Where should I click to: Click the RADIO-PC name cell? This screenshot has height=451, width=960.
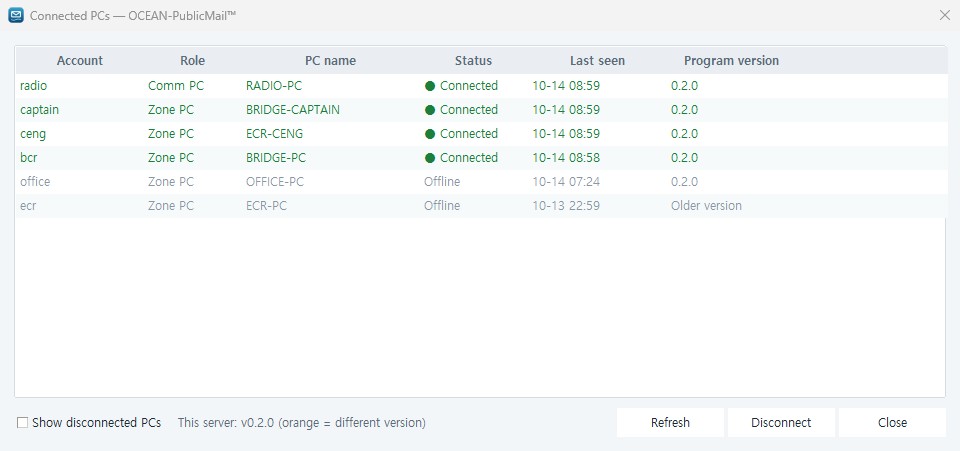(x=274, y=86)
